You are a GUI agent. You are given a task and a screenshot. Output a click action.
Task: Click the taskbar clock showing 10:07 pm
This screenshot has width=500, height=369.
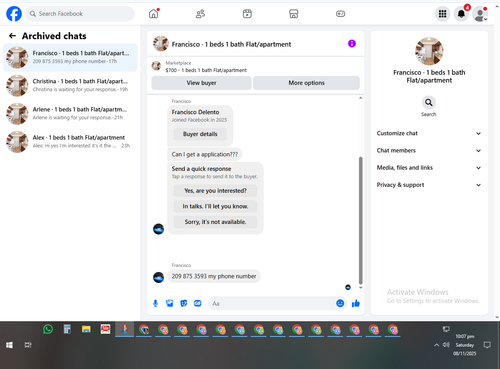point(465,345)
